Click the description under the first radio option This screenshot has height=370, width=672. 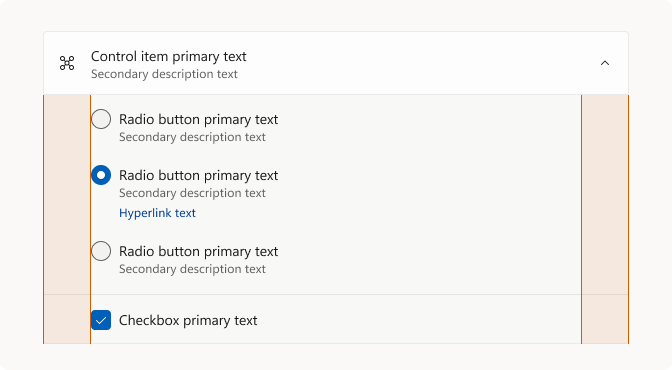(192, 137)
